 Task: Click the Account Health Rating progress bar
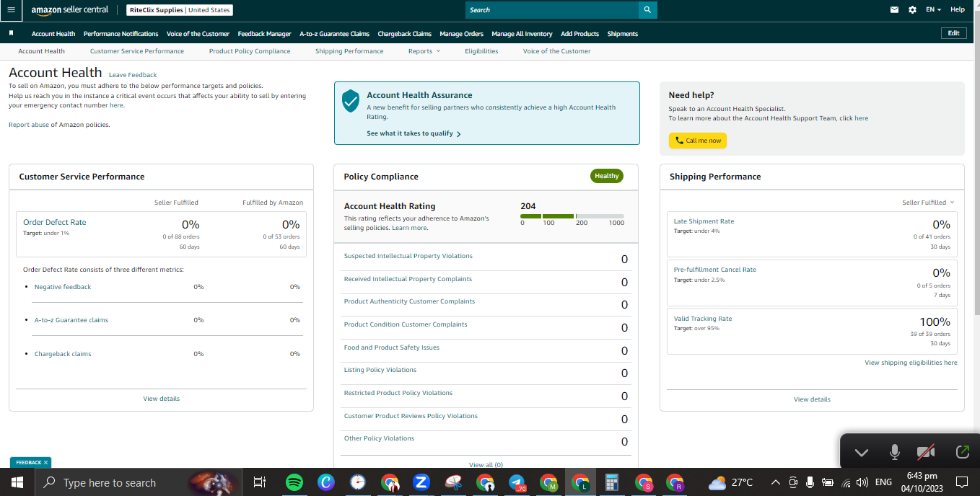(572, 216)
